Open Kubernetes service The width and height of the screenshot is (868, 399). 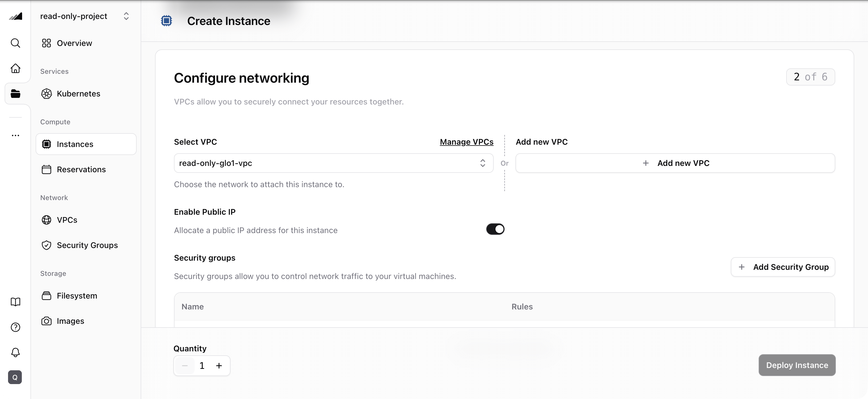pos(86,94)
